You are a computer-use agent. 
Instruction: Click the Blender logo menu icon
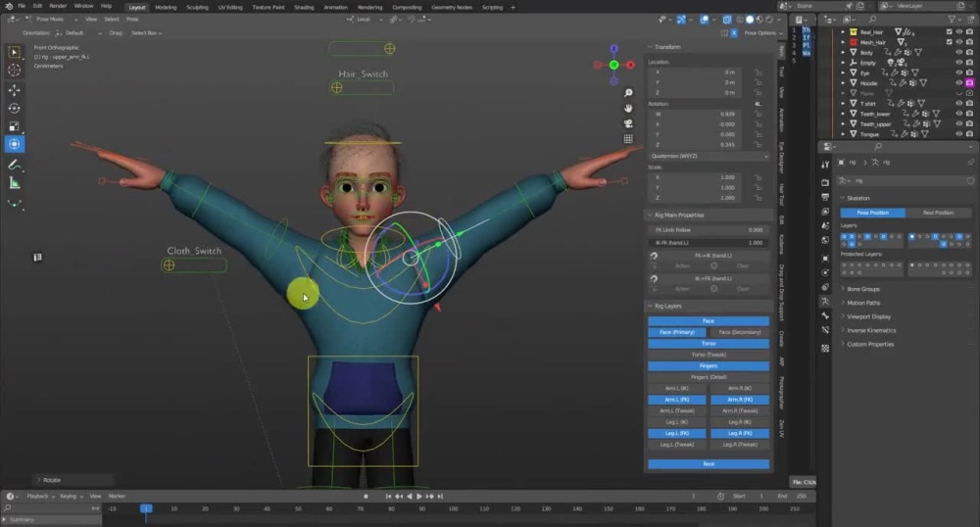coord(8,6)
